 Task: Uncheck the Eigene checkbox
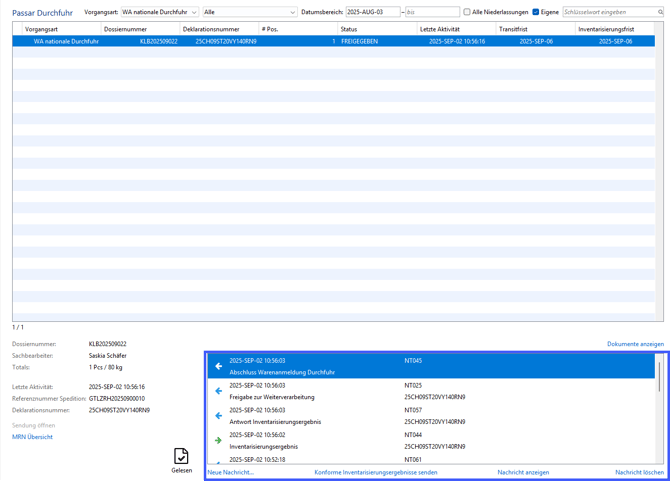tap(536, 12)
